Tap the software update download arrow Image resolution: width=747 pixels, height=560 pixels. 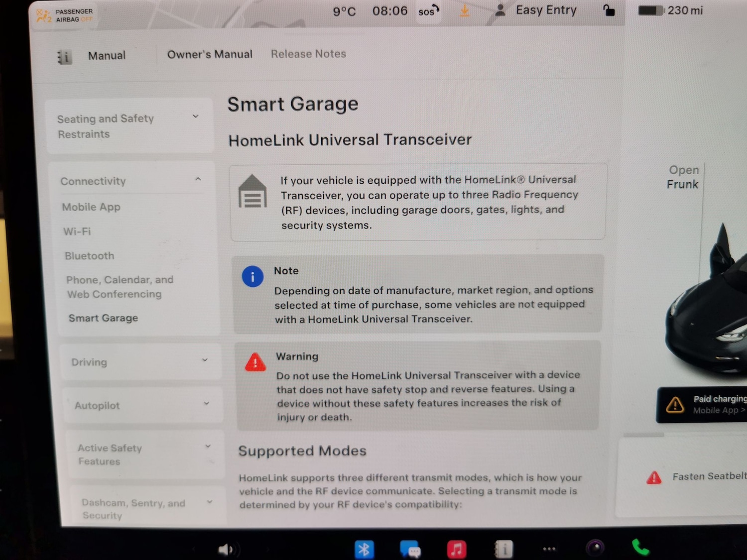click(464, 11)
